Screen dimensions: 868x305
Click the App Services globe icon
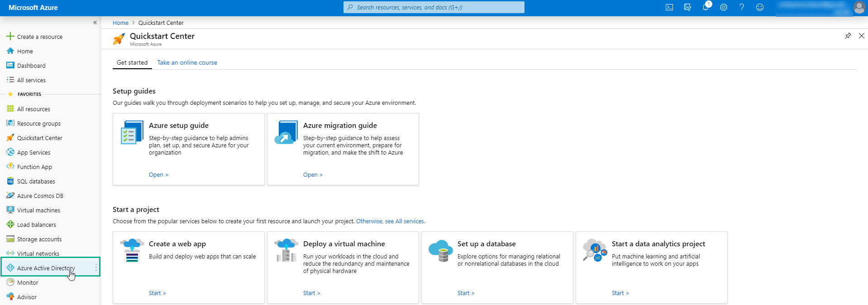click(10, 152)
